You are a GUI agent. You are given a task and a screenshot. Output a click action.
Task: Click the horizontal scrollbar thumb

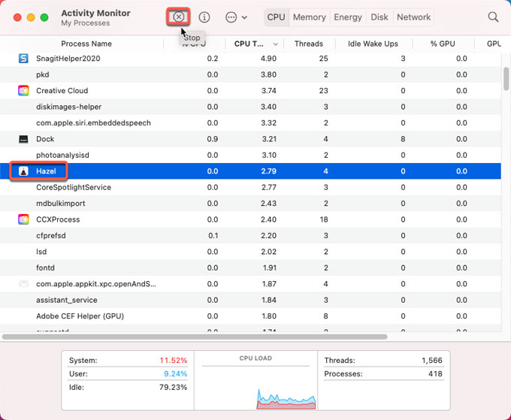coord(195,337)
